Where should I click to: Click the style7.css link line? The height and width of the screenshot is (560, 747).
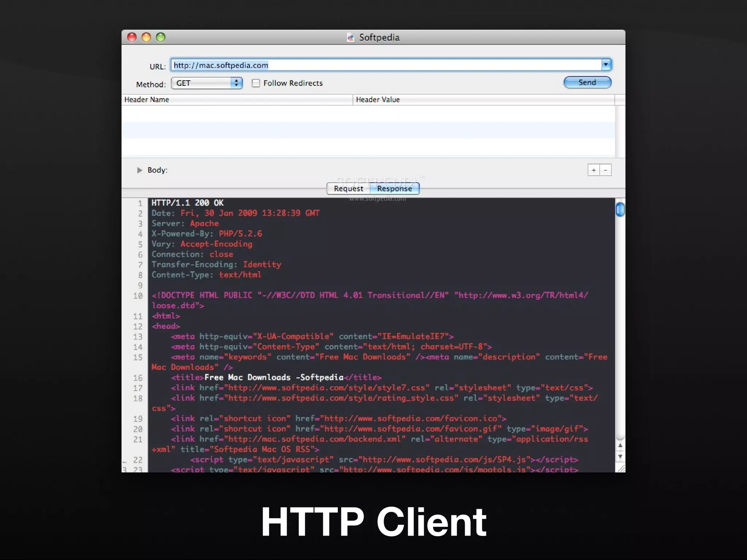(x=382, y=388)
